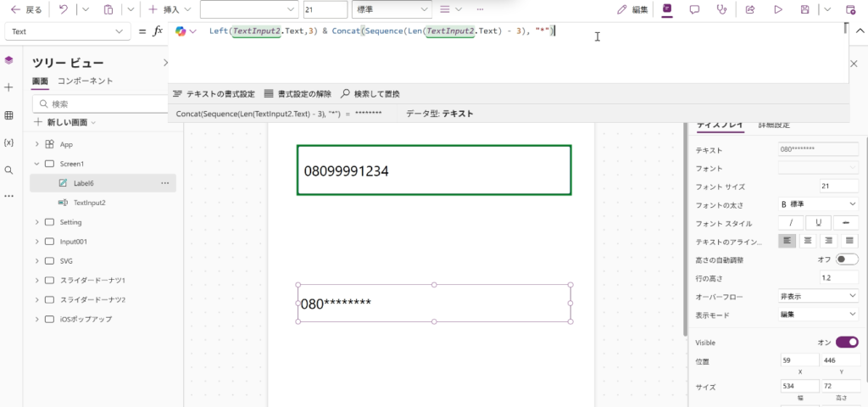Click the Save icon in the top toolbar
This screenshot has width=868, height=407.
[x=804, y=10]
